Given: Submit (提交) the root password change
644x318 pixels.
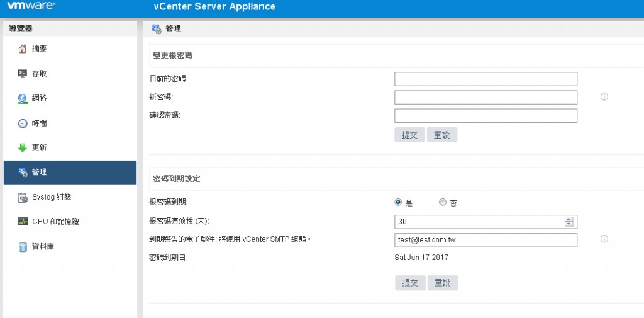Looking at the screenshot, I should click(x=409, y=135).
